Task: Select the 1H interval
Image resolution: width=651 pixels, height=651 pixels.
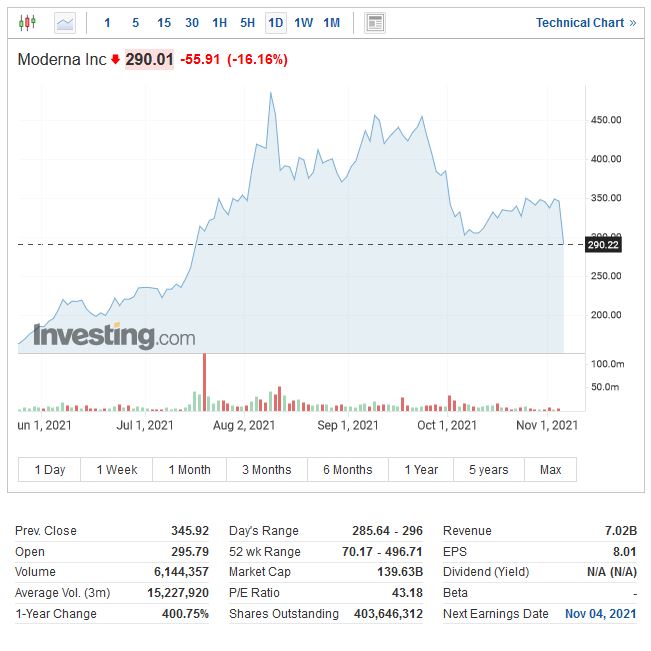Action: pos(220,22)
